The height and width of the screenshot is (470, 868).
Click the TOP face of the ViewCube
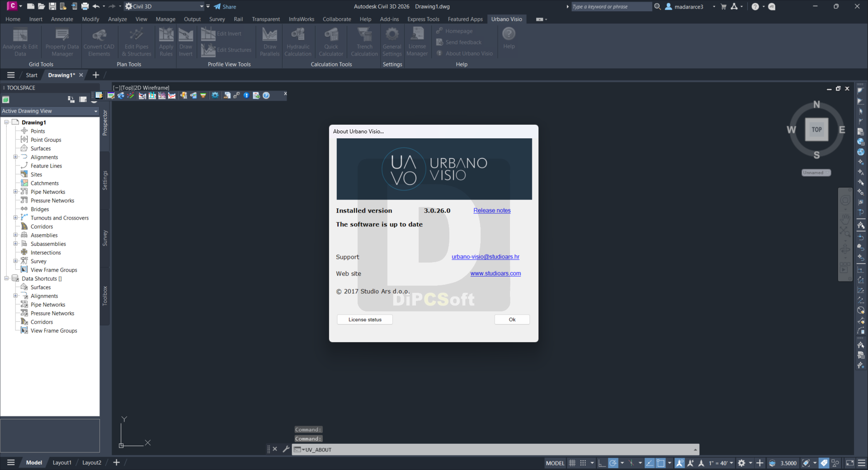coord(816,130)
